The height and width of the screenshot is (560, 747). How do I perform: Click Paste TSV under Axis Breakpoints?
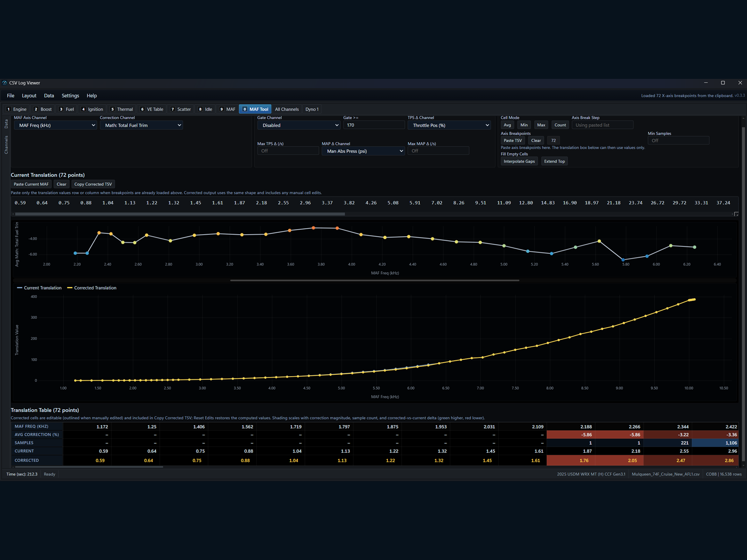pyautogui.click(x=513, y=140)
